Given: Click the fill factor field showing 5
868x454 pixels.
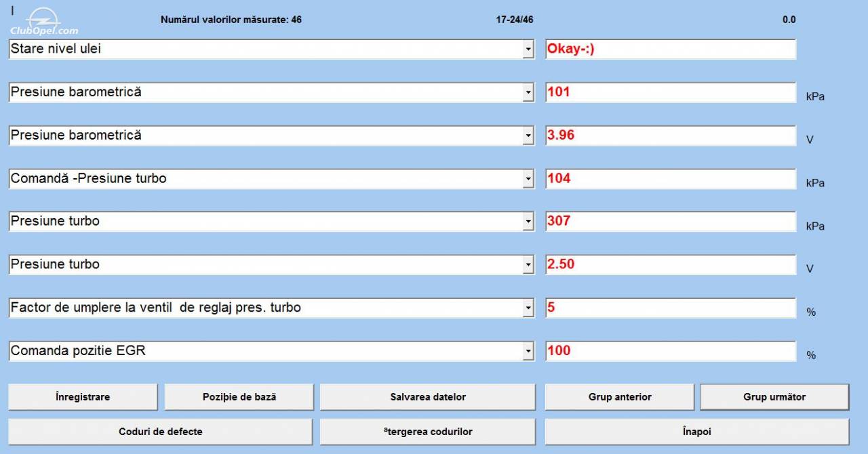Looking at the screenshot, I should pyautogui.click(x=671, y=308).
